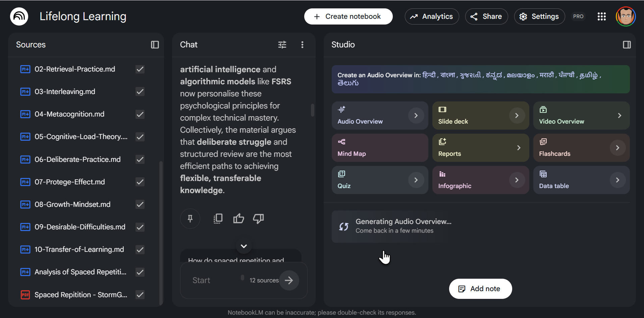
Task: Generate a Mind Map
Action: (x=380, y=148)
